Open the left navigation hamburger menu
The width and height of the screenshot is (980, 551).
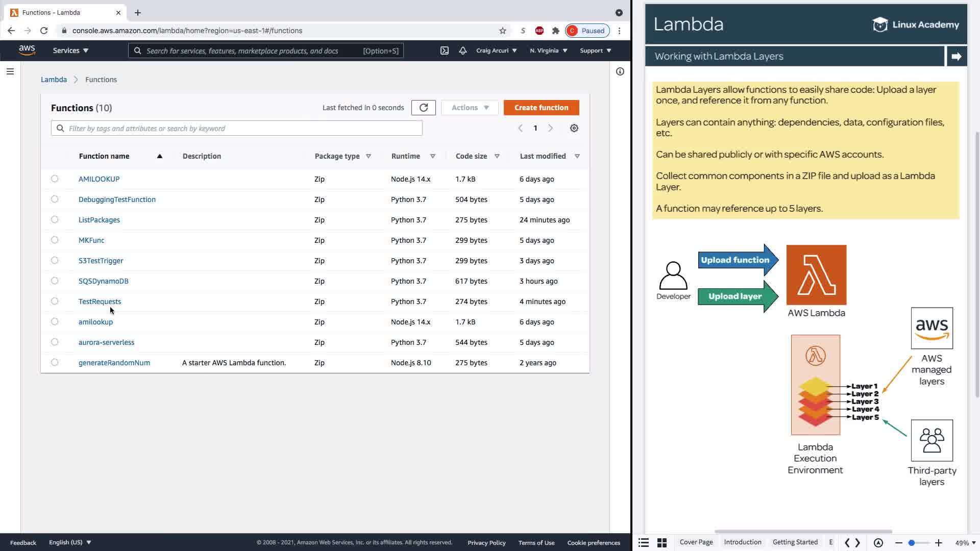click(10, 71)
